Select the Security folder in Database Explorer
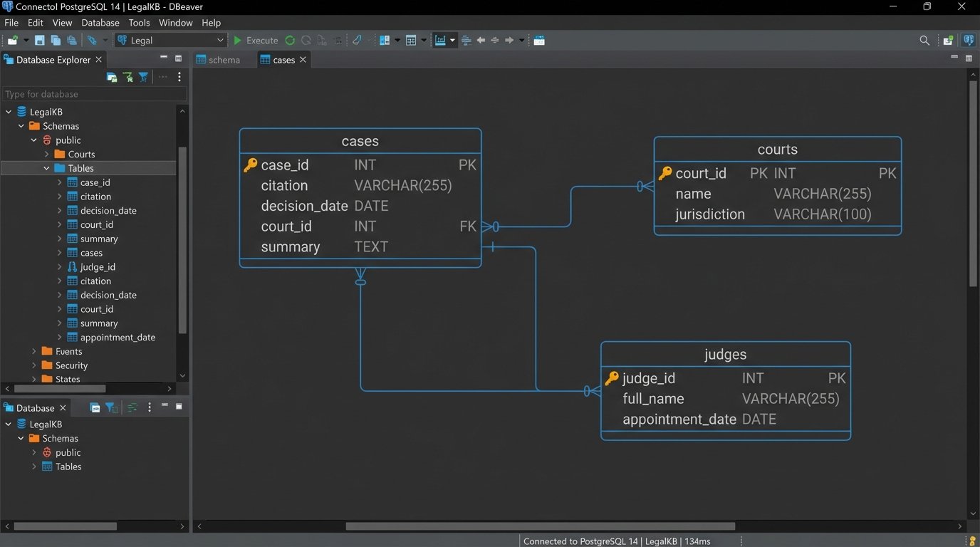The image size is (980, 547). pos(70,365)
